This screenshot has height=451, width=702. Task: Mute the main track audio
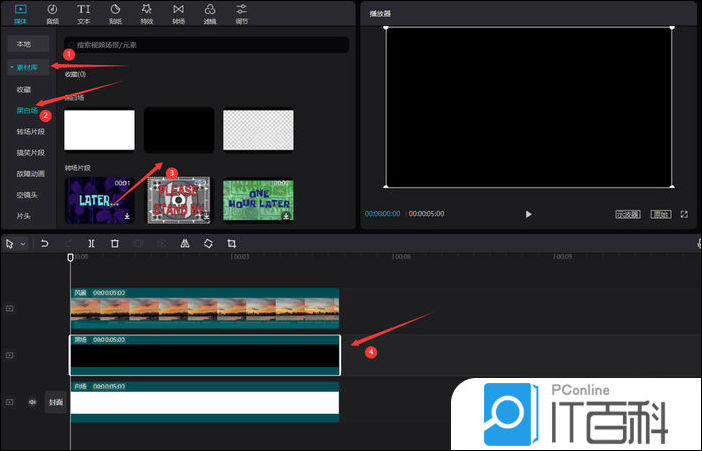pos(32,402)
